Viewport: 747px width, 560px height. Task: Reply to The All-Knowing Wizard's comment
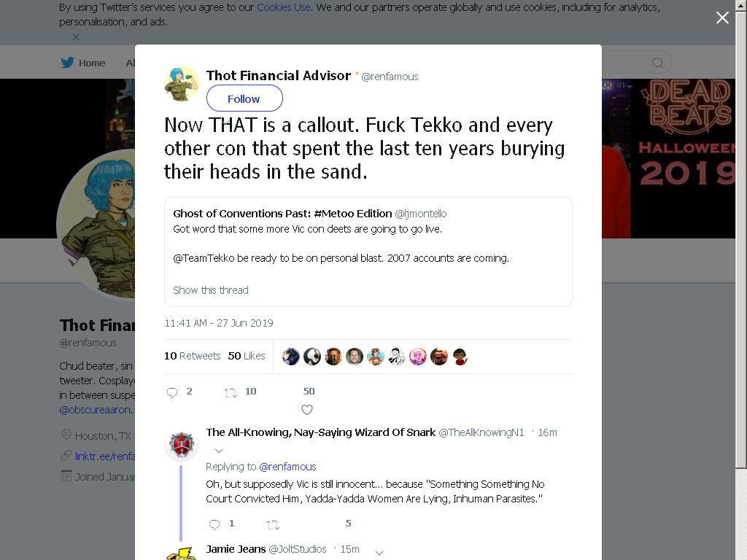pyautogui.click(x=214, y=524)
